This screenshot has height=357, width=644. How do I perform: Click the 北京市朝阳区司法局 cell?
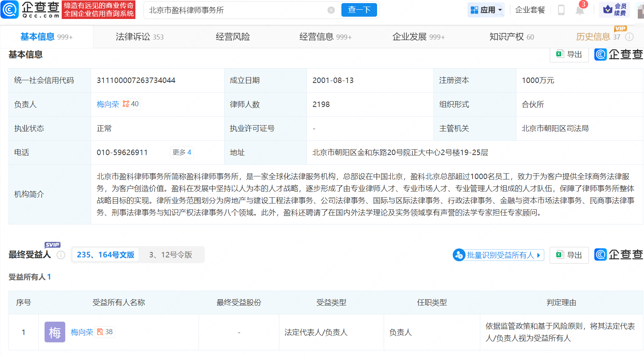[x=555, y=128]
